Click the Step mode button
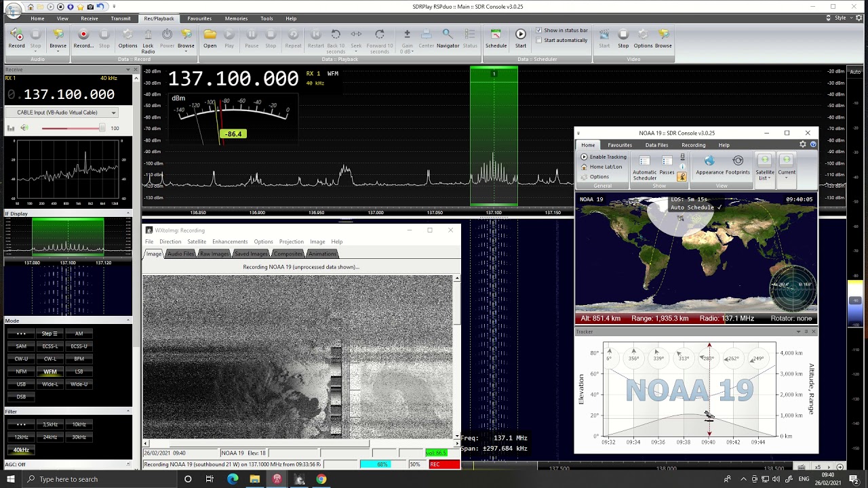 pyautogui.click(x=50, y=333)
